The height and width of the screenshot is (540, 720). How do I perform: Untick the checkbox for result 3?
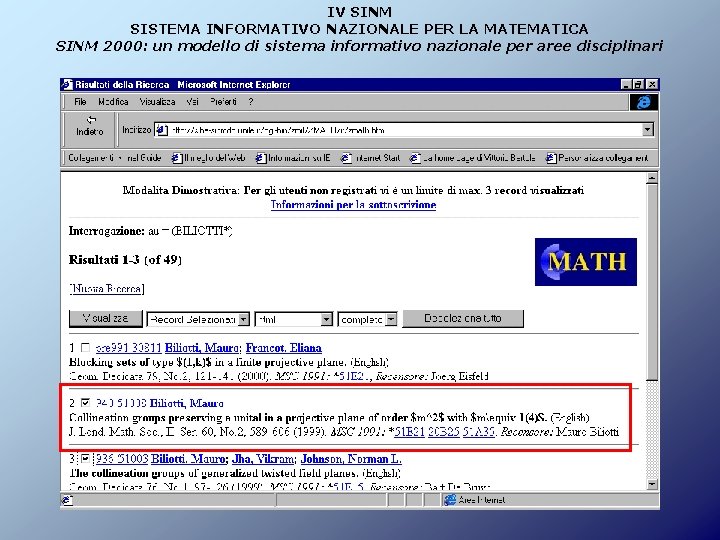click(85, 458)
